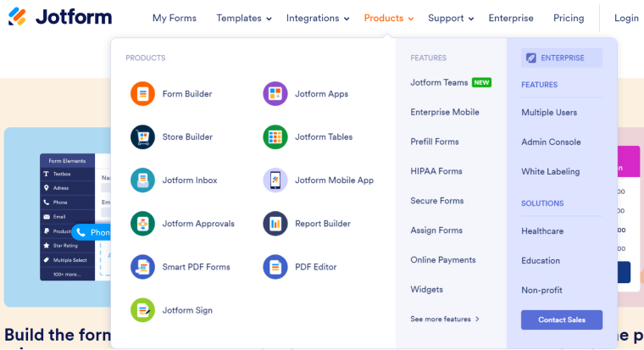Click the Smart PDF Forms label

point(197,267)
